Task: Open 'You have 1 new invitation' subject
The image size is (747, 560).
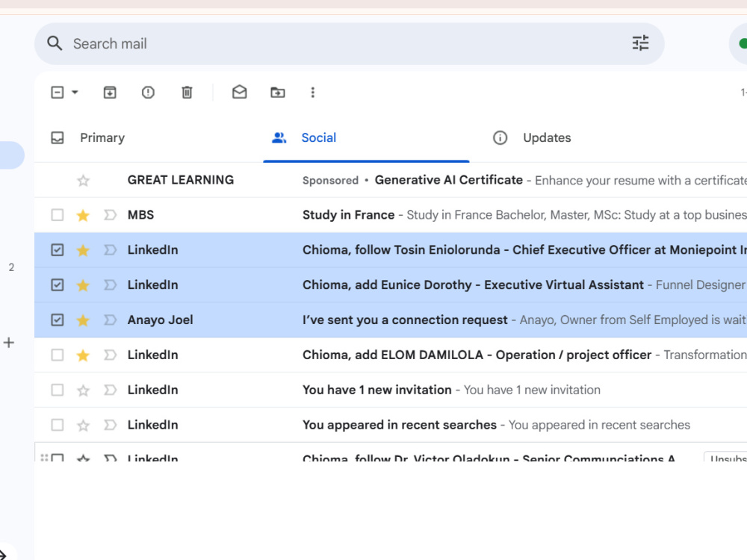Action: pos(376,390)
